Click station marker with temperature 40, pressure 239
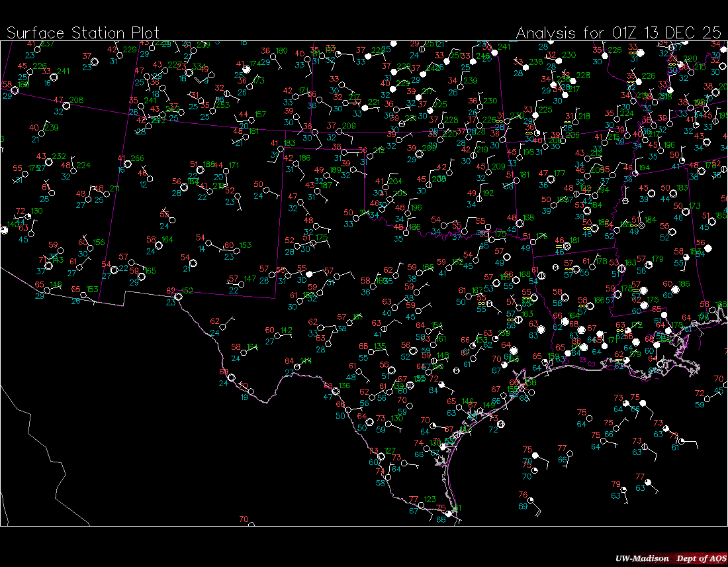 pos(42,133)
